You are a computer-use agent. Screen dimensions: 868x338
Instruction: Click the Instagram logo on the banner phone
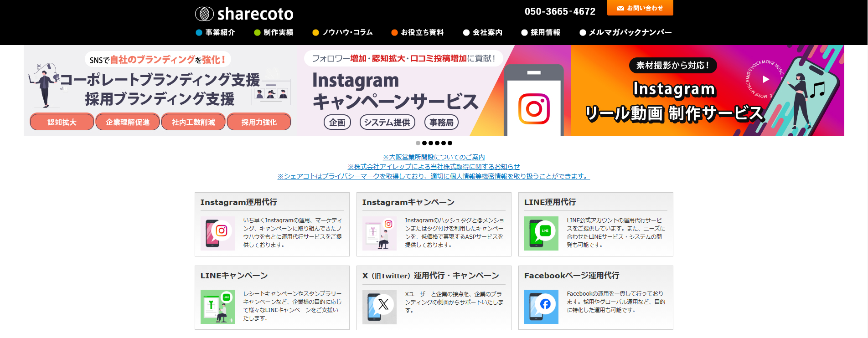[x=534, y=109]
